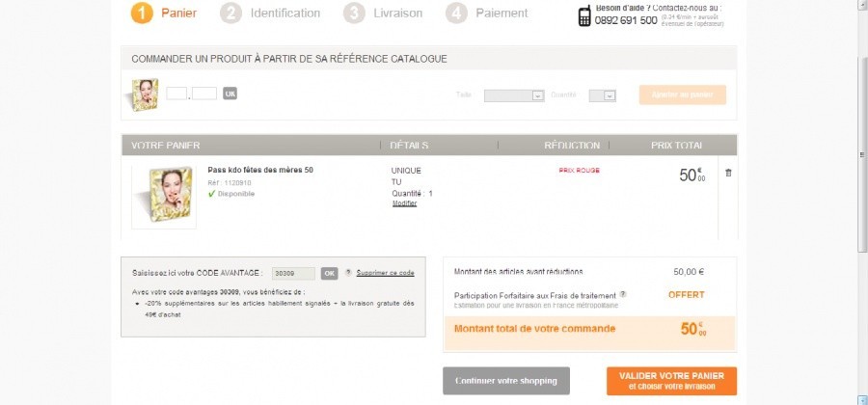
Task: Open the Quantité dropdown
Action: [602, 95]
